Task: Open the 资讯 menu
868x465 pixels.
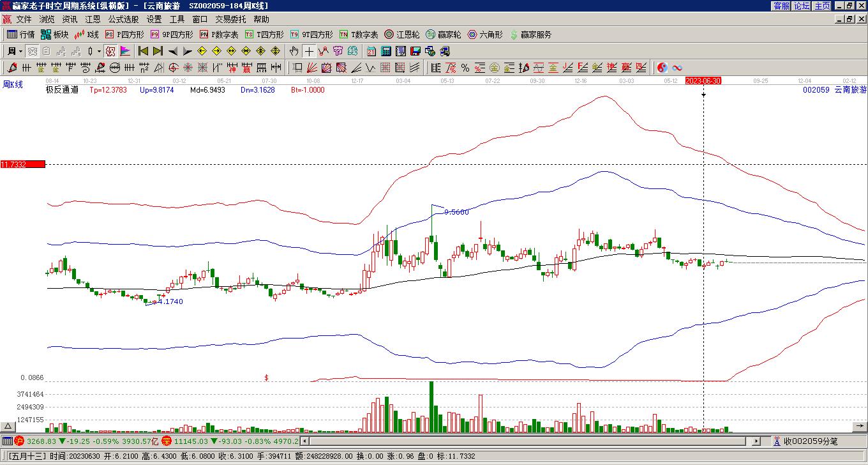Action: [70, 20]
